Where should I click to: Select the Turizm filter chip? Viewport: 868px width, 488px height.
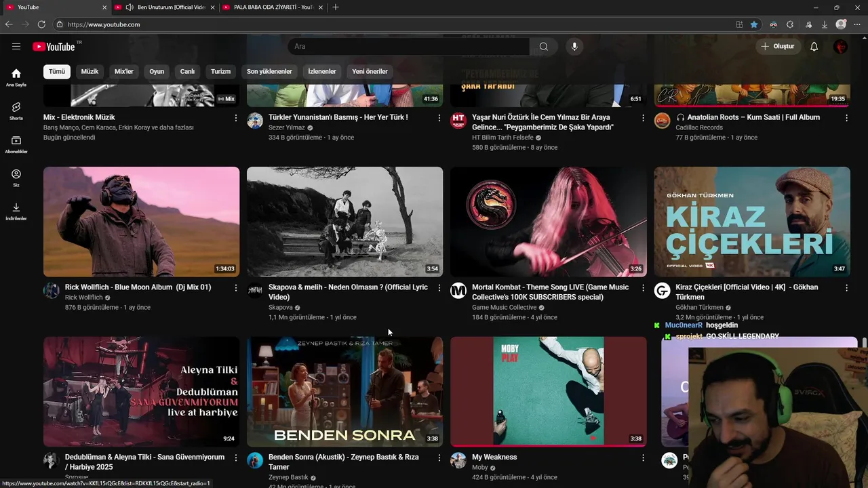(x=220, y=71)
